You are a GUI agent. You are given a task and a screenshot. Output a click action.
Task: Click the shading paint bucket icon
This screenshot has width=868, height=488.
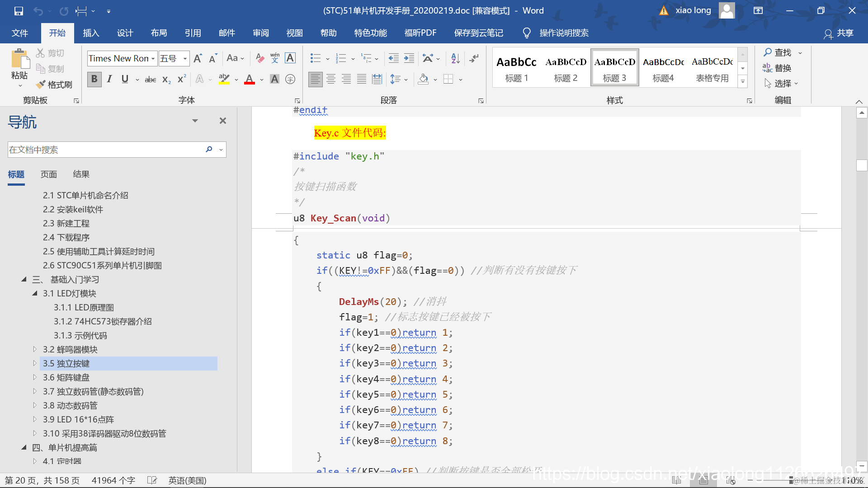click(x=423, y=80)
